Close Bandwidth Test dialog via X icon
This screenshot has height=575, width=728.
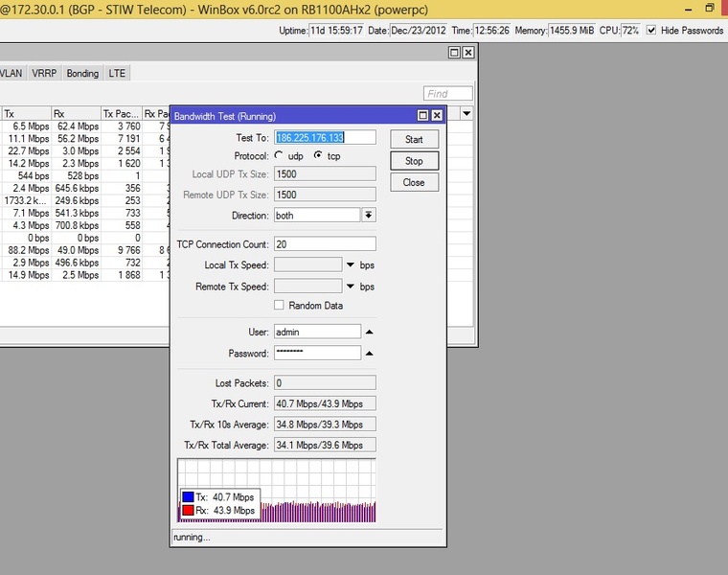(x=437, y=115)
